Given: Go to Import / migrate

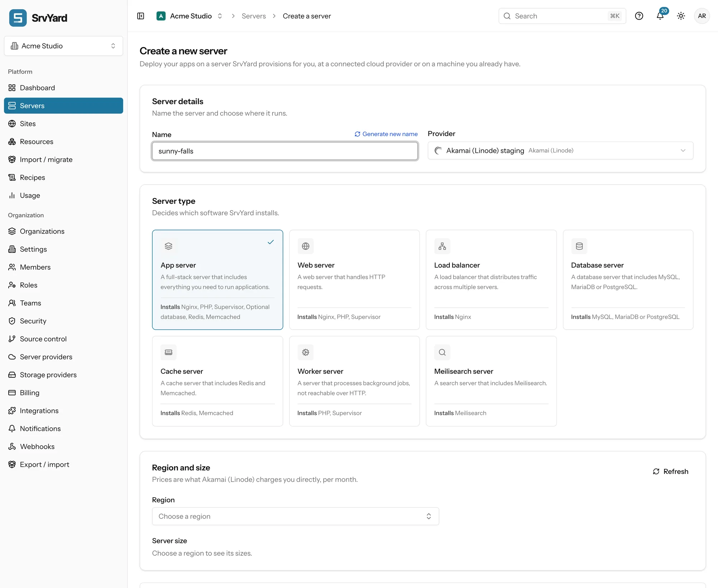Looking at the screenshot, I should tap(64, 160).
